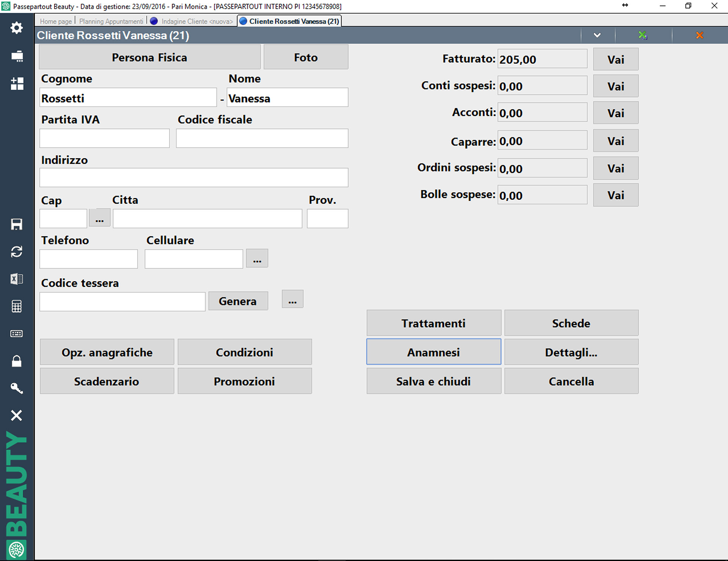Screen dimensions: 728x561
Task: Focus the Cellulare field
Action: (194, 259)
